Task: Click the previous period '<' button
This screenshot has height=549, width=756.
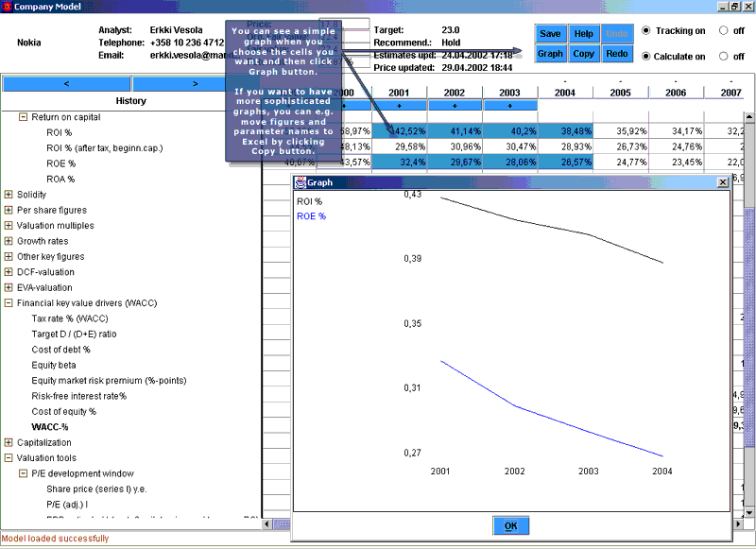Action: (66, 83)
